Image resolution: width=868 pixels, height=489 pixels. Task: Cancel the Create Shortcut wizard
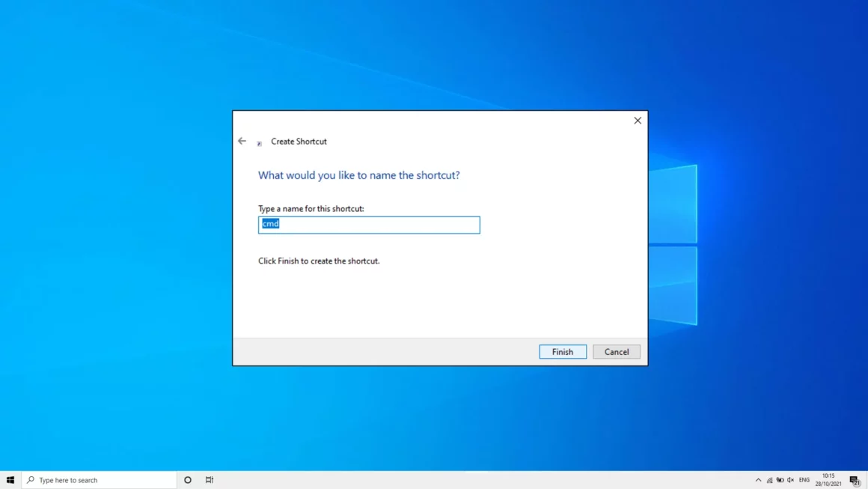point(616,352)
